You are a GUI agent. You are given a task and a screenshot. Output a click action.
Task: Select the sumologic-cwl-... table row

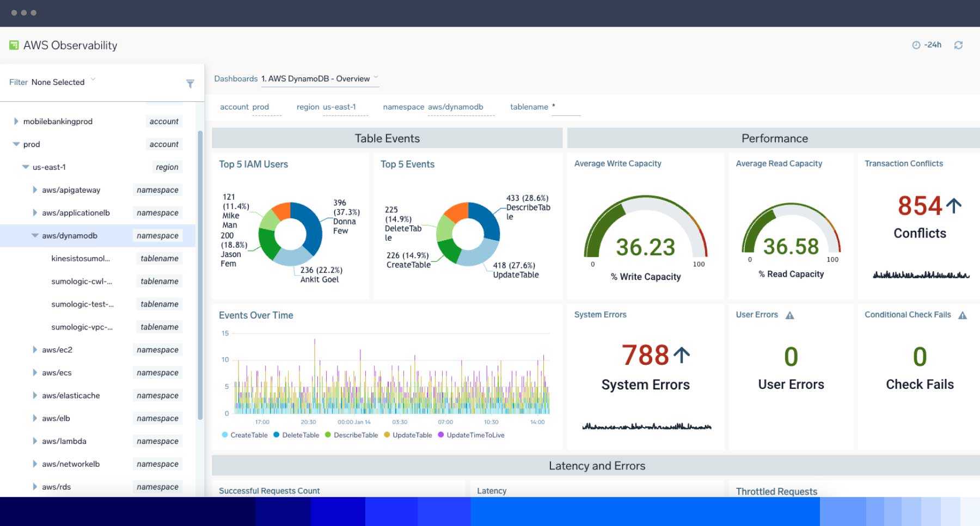98,282
